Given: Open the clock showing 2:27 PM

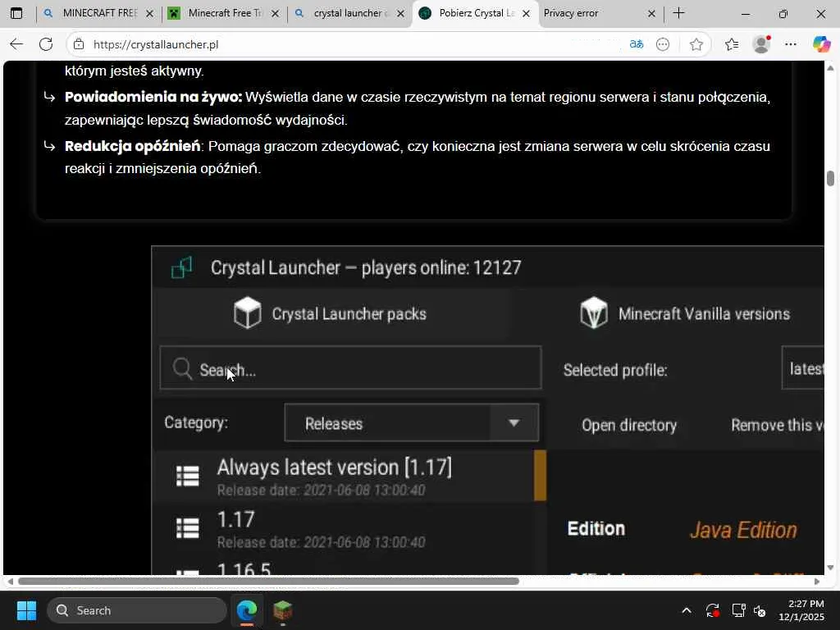Looking at the screenshot, I should pos(801,610).
